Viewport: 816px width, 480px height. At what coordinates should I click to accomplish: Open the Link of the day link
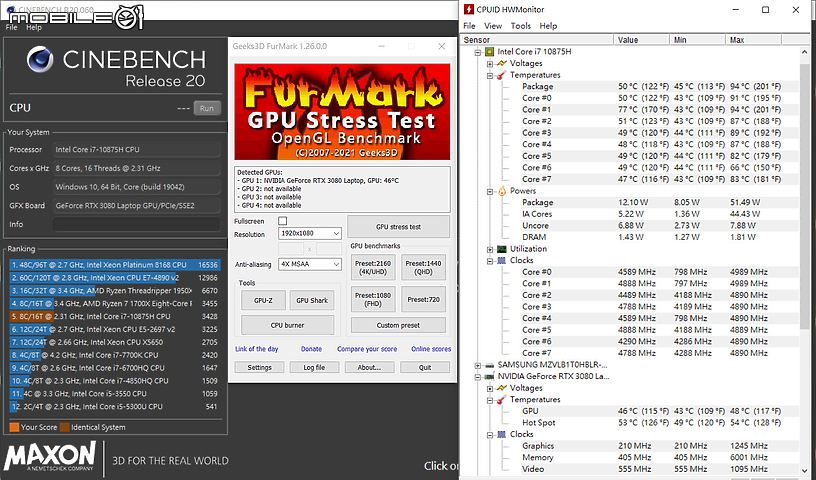click(257, 349)
